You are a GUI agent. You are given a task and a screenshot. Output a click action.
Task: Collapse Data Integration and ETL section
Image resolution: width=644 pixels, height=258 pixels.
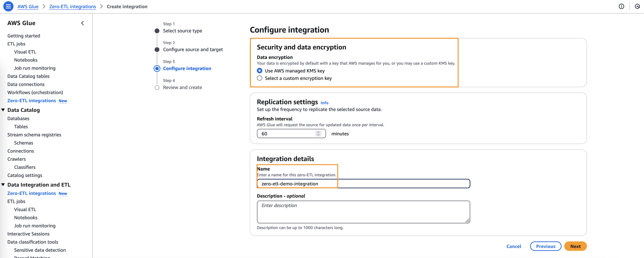coord(3,185)
